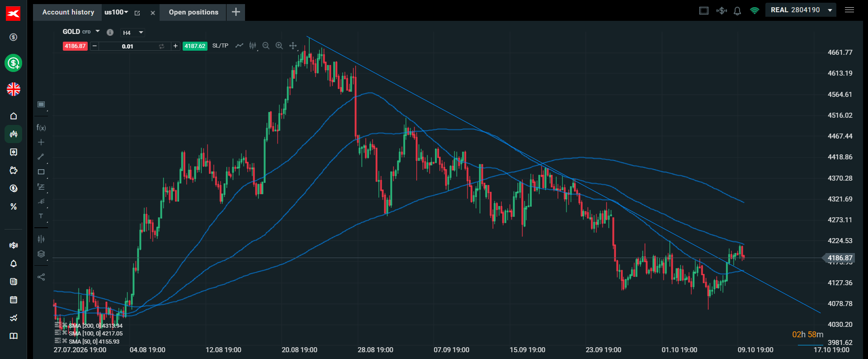Switch to the Open positions tab

click(x=193, y=12)
